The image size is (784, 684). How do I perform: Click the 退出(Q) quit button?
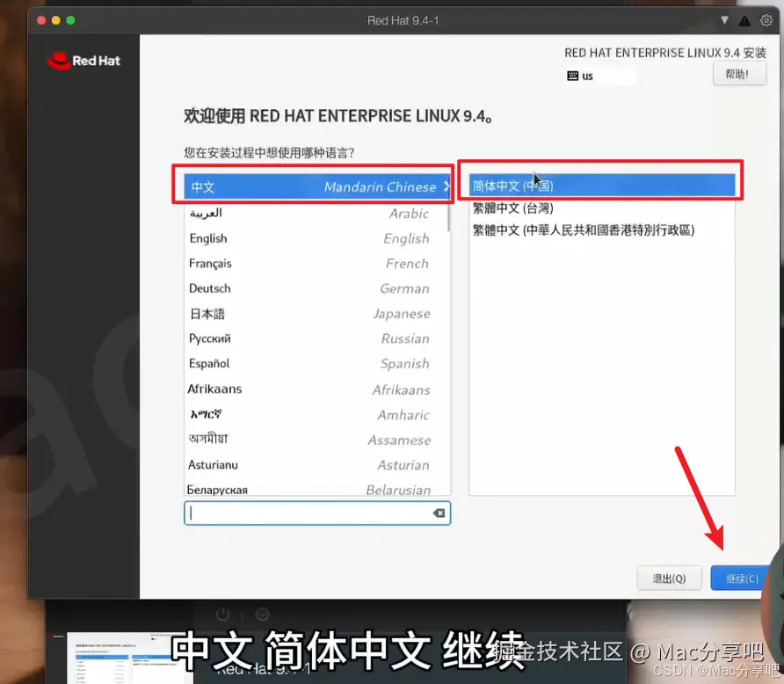[x=669, y=578]
